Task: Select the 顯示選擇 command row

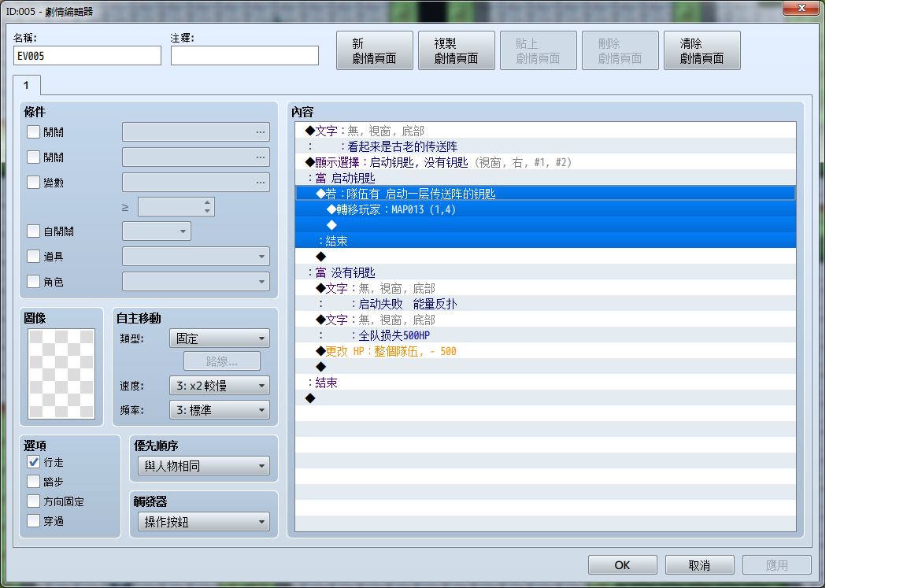Action: 546,162
